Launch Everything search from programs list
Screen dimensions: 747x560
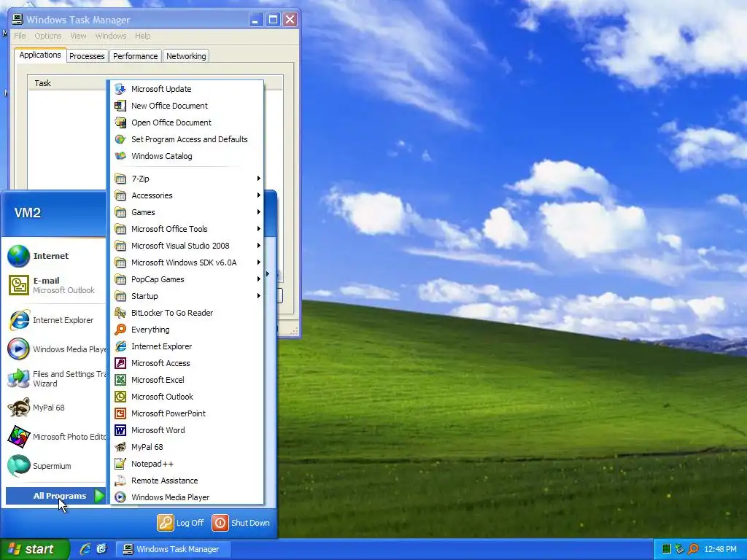(x=187, y=330)
